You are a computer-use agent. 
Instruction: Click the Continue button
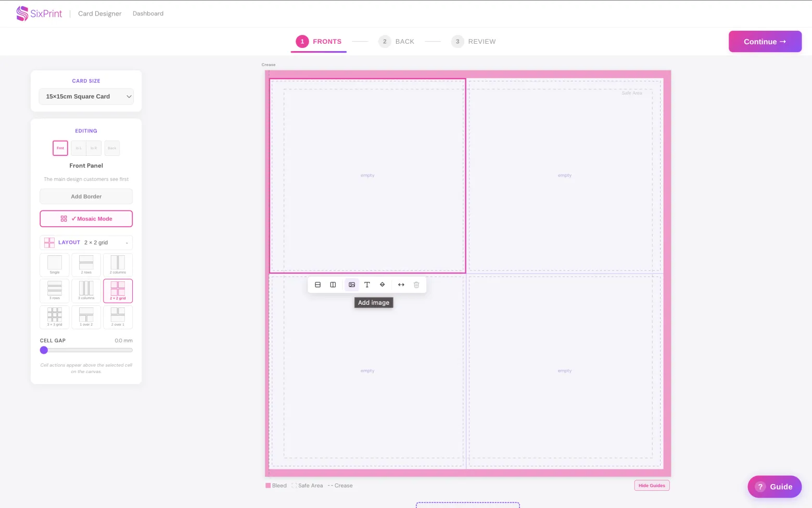pos(765,42)
